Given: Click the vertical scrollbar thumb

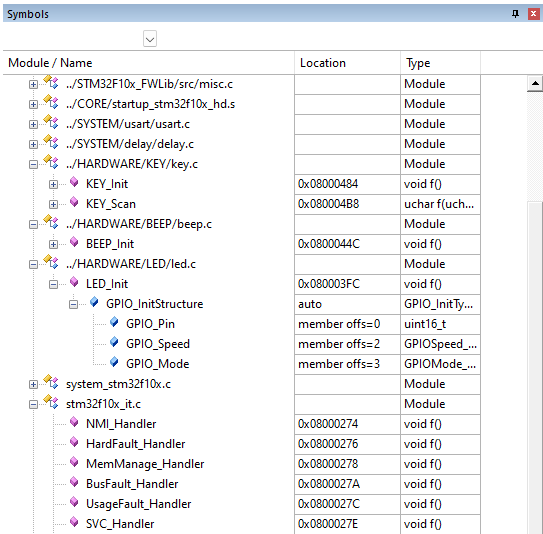Looking at the screenshot, I should coord(535,367).
